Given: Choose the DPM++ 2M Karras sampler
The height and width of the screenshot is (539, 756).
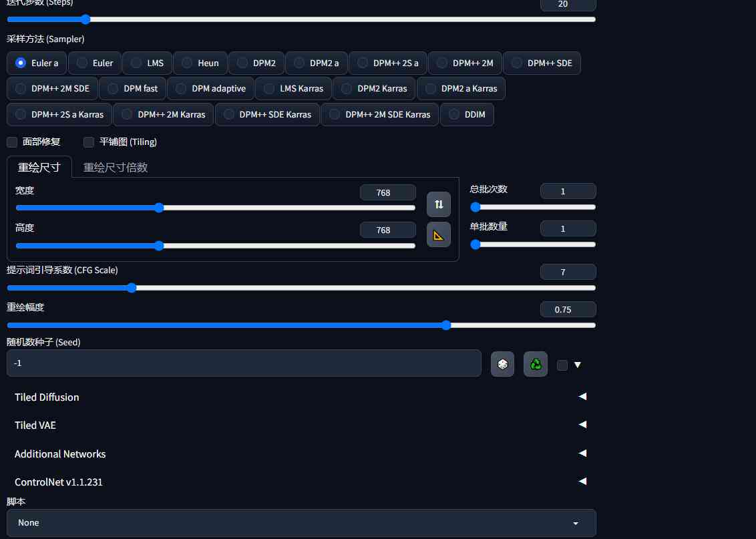Looking at the screenshot, I should coord(164,115).
